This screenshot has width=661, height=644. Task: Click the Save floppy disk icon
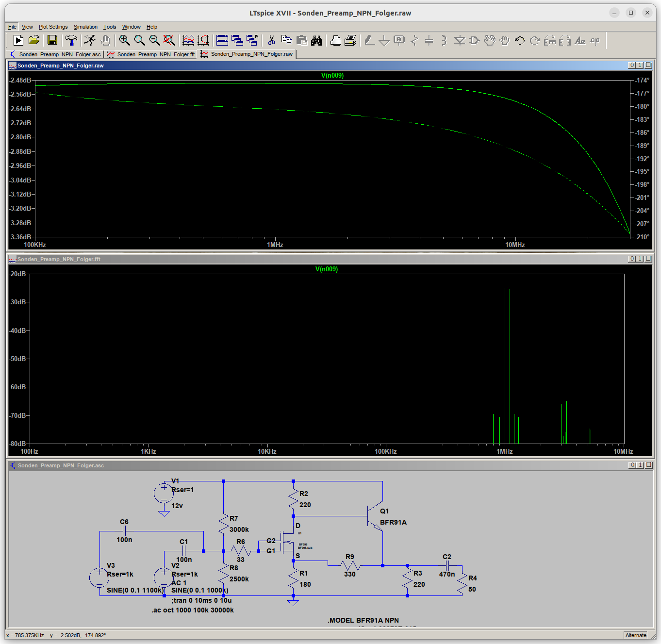click(52, 40)
